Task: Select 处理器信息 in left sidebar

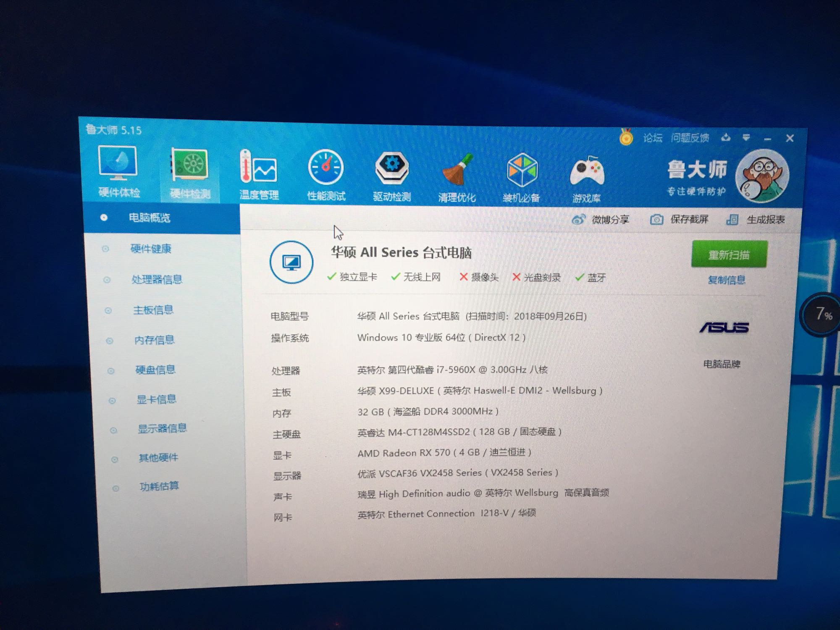Action: coord(156,279)
